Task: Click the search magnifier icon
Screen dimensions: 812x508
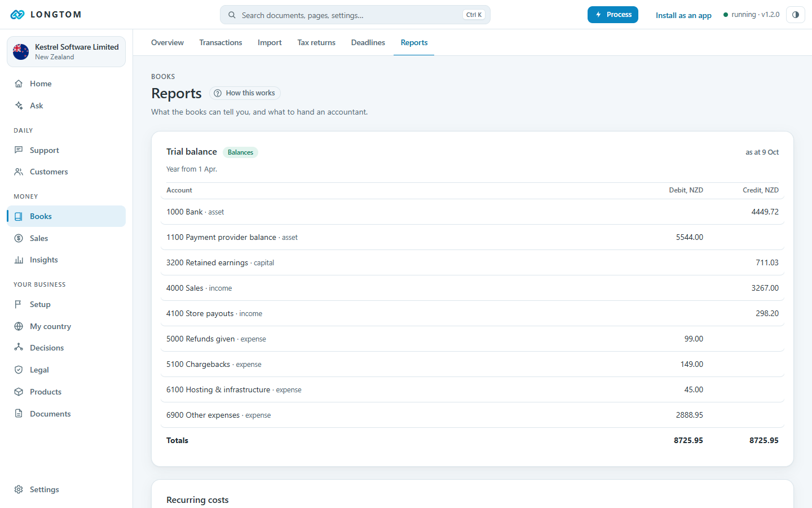Action: 232,15
